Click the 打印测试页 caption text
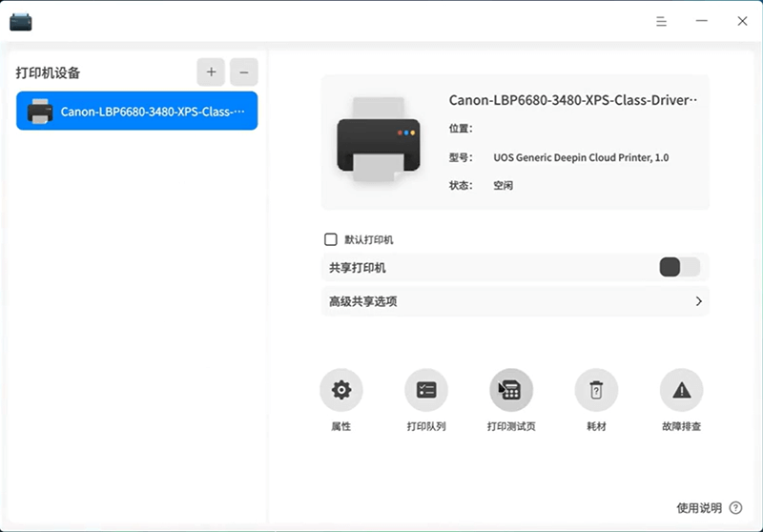Viewport: 763px width, 532px height. click(x=511, y=426)
